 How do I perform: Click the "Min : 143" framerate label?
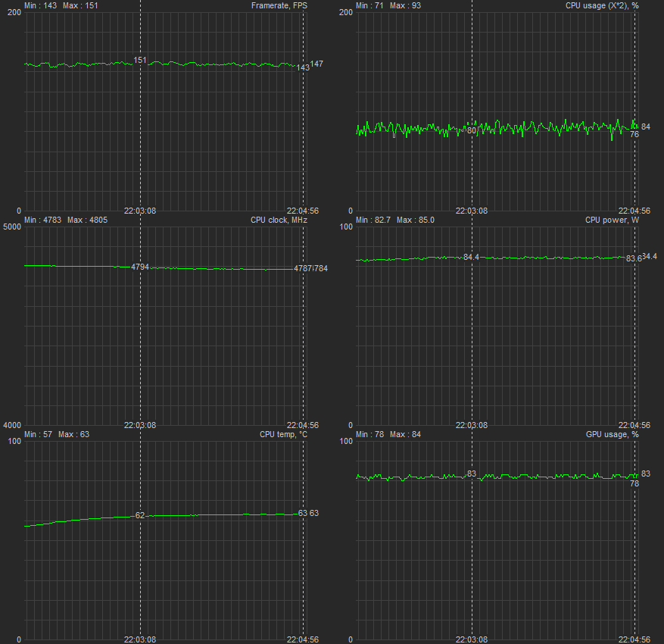point(40,5)
